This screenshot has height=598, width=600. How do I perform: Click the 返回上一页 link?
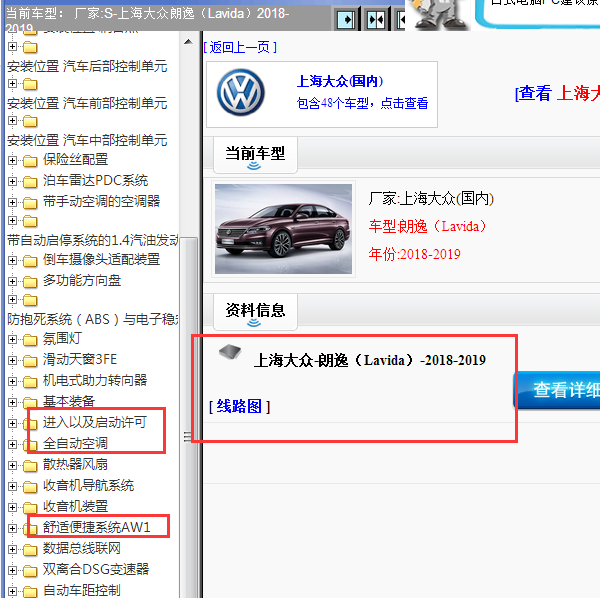tap(240, 47)
